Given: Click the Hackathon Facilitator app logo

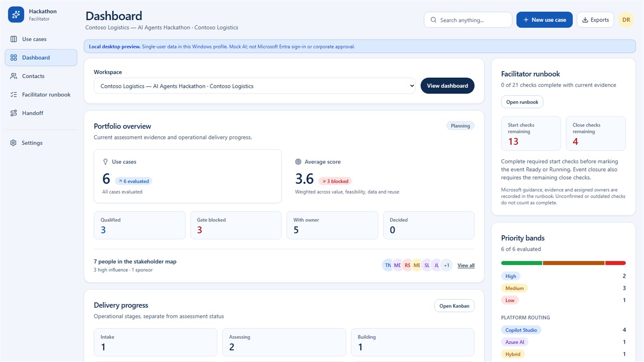Looking at the screenshot, I should pyautogui.click(x=16, y=15).
